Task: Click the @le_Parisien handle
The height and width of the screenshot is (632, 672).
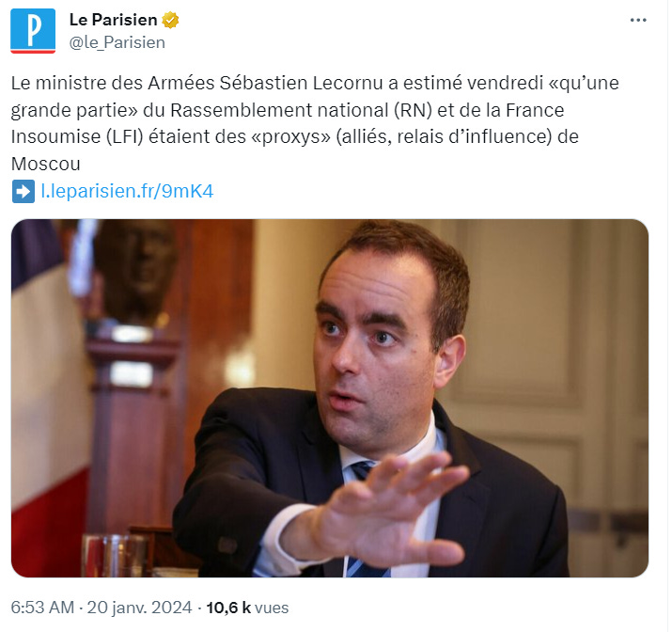Action: click(117, 42)
